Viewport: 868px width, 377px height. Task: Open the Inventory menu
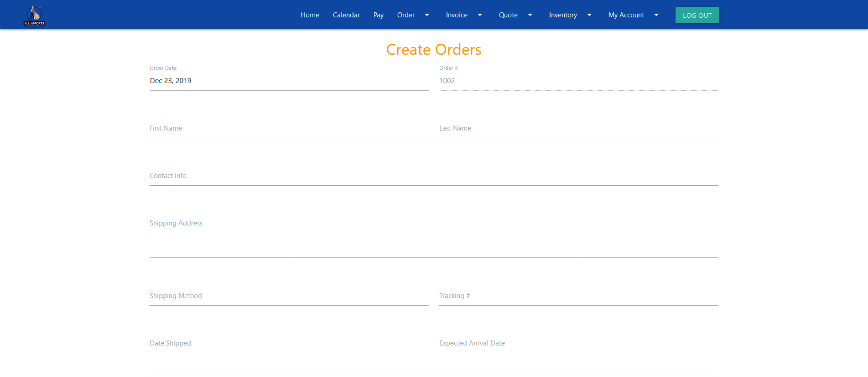click(x=563, y=15)
